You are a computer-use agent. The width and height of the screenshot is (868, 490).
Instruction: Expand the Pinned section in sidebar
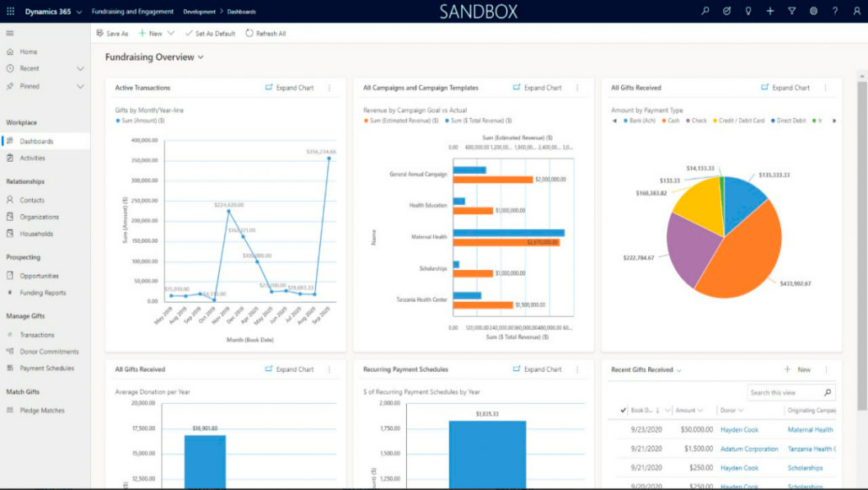coord(80,87)
